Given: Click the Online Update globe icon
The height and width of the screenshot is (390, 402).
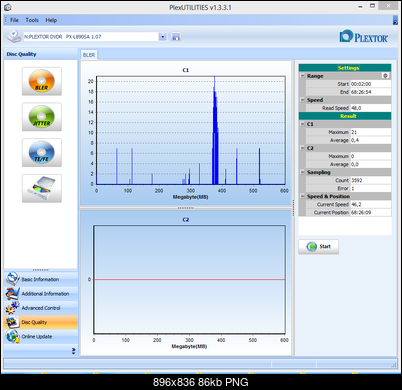Looking at the screenshot, I should pos(13,336).
